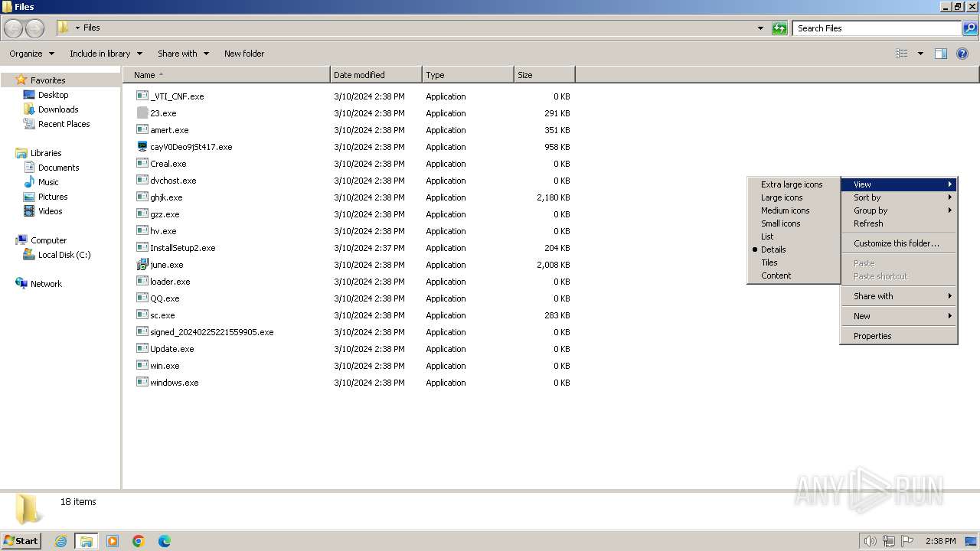Select Medium icons view

click(x=793, y=210)
